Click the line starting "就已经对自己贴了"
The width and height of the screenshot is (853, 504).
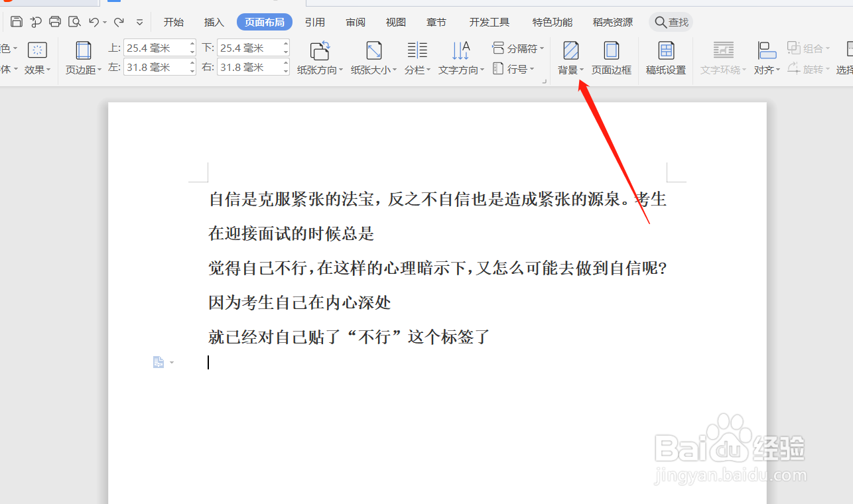click(x=349, y=337)
